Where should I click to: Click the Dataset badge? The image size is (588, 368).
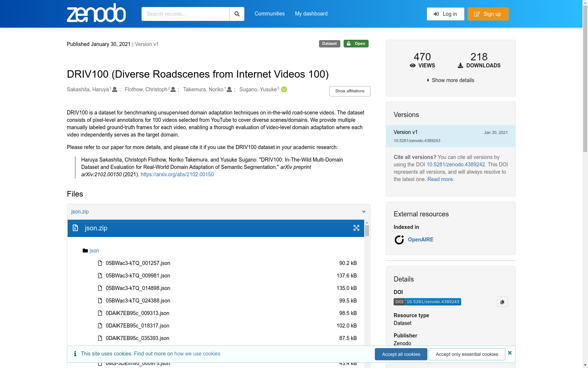pyautogui.click(x=329, y=43)
